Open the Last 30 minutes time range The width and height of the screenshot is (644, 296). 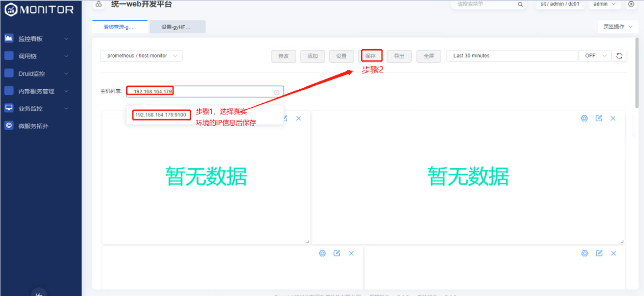(512, 56)
